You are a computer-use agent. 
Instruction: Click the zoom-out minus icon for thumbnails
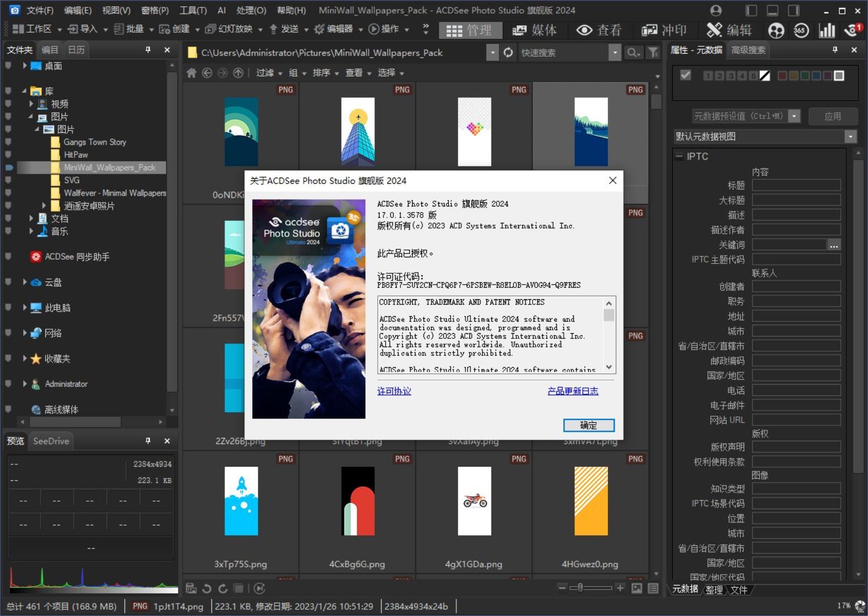tap(562, 588)
